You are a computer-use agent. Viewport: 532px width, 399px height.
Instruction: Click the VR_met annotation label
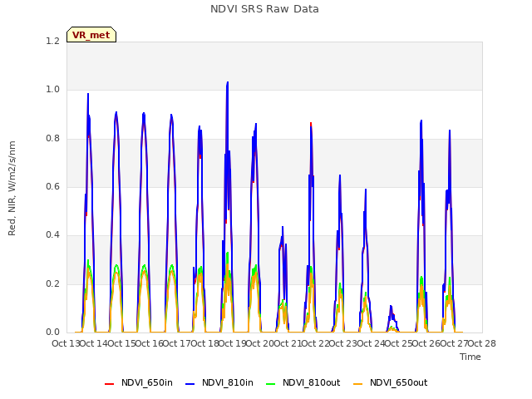91,35
